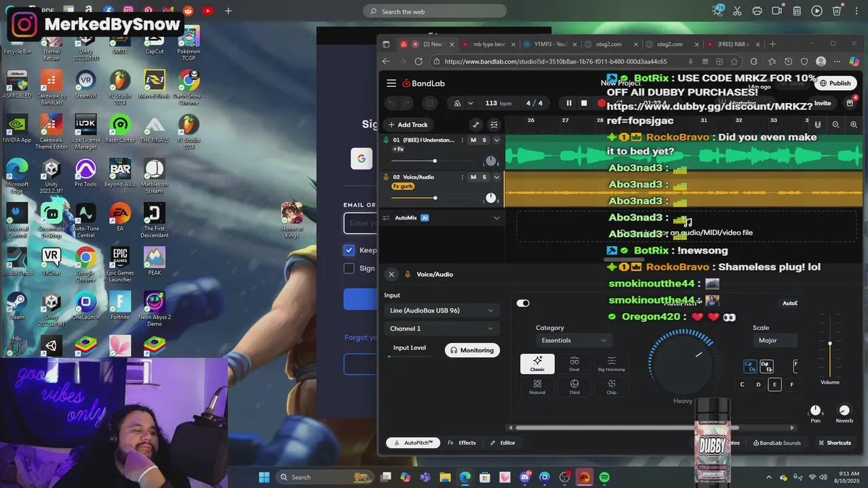Open Windows Start menu
This screenshot has height=488, width=868.
(264, 477)
